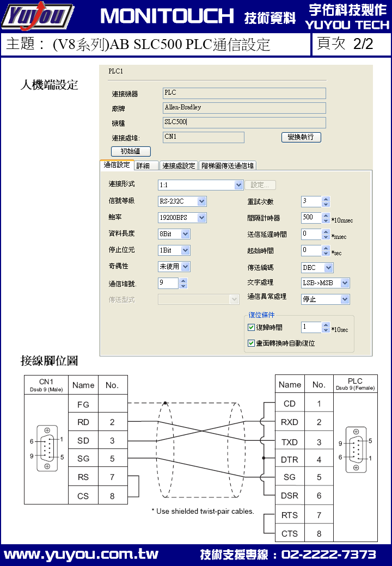Click the 送信延遲時間 stepper arrows

(326, 234)
